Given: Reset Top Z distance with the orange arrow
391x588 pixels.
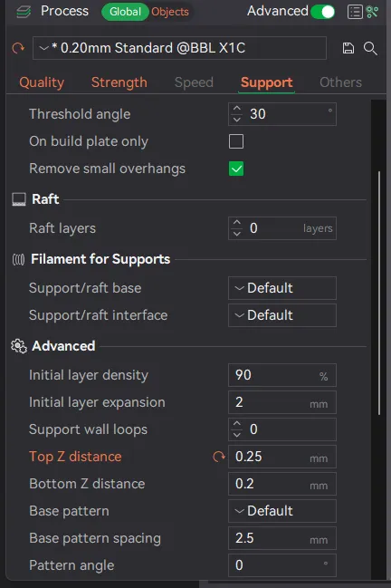Looking at the screenshot, I should (x=219, y=457).
